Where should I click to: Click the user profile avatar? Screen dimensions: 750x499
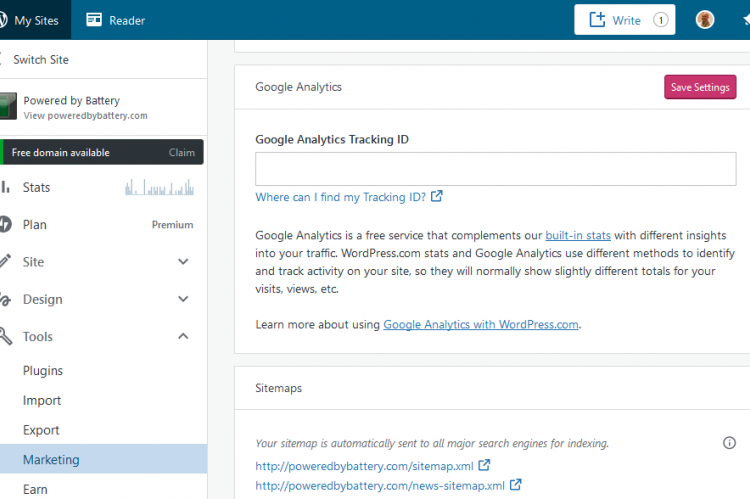click(705, 20)
